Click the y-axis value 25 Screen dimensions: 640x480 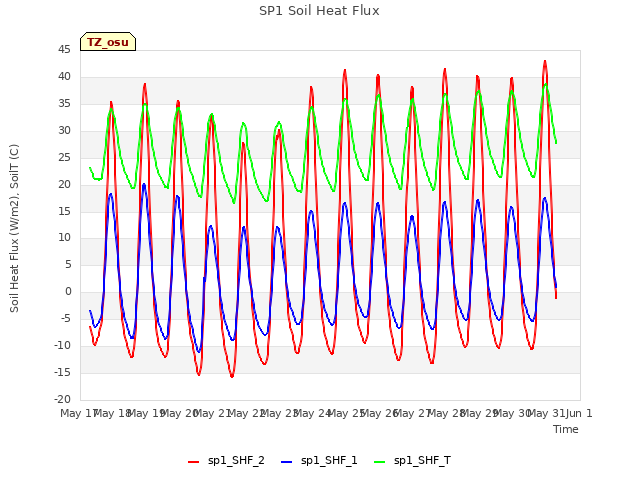(64, 158)
